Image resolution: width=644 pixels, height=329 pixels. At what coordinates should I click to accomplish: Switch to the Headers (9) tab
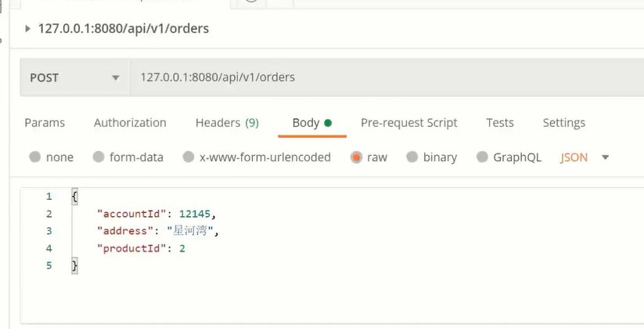point(227,122)
